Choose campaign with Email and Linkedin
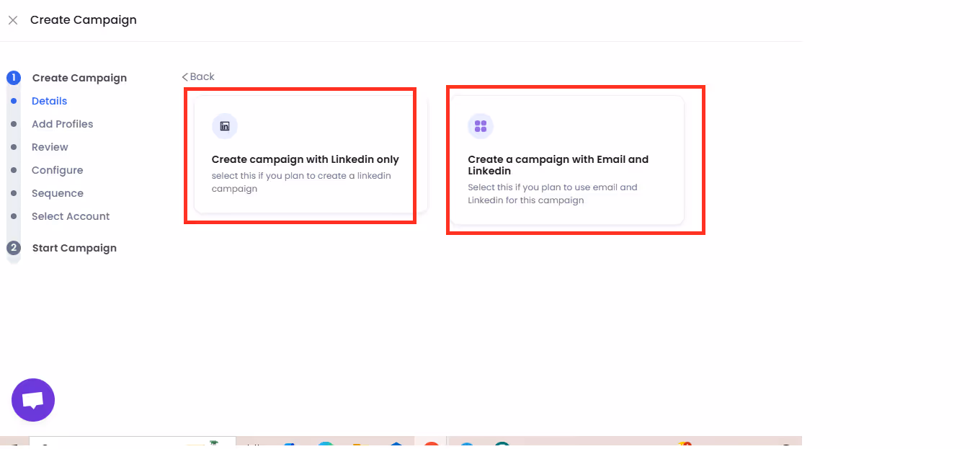This screenshot has width=980, height=449. click(575, 160)
